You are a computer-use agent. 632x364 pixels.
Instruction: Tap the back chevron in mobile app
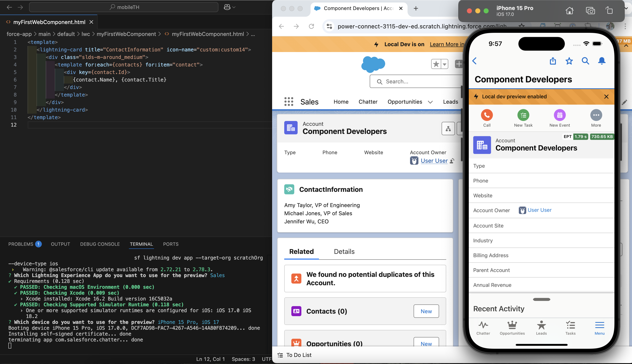click(474, 61)
